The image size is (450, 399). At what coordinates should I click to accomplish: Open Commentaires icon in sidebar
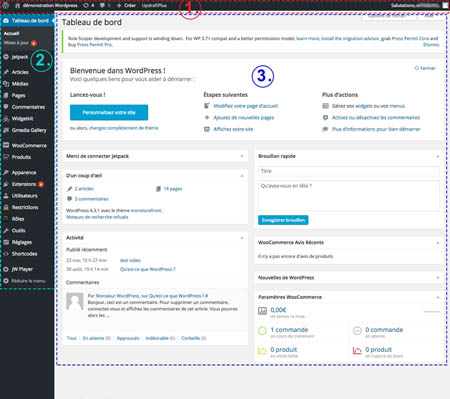pyautogui.click(x=6, y=107)
